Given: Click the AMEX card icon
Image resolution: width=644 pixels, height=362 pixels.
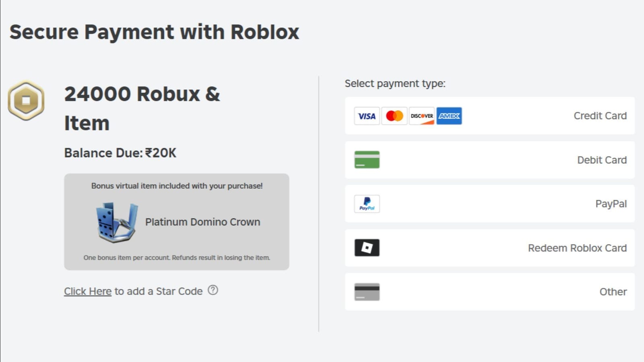Looking at the screenshot, I should pyautogui.click(x=449, y=116).
